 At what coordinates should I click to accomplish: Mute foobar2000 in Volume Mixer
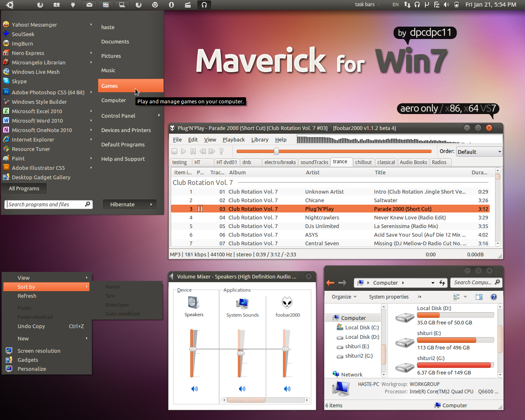287,389
